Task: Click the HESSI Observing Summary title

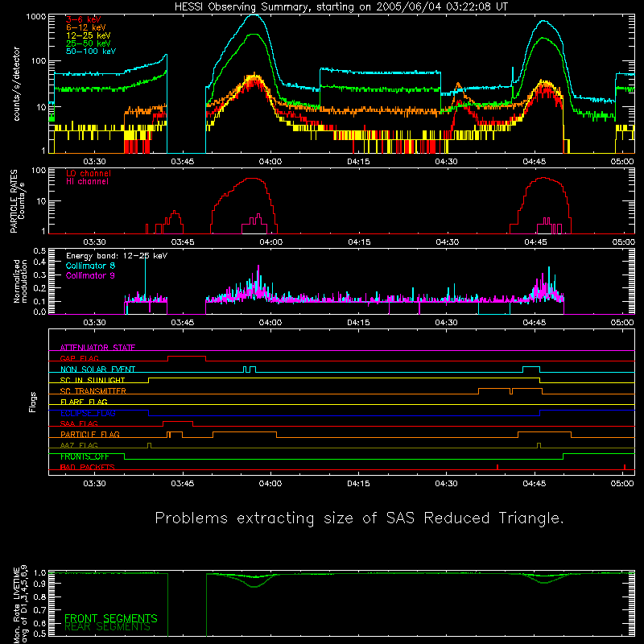Action: tap(341, 7)
